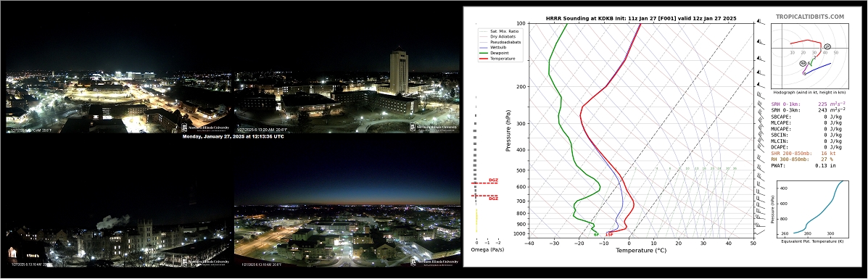This screenshot has width=868, height=279.
Task: Click the wind barb at the 100 hPa level
Action: click(761, 22)
